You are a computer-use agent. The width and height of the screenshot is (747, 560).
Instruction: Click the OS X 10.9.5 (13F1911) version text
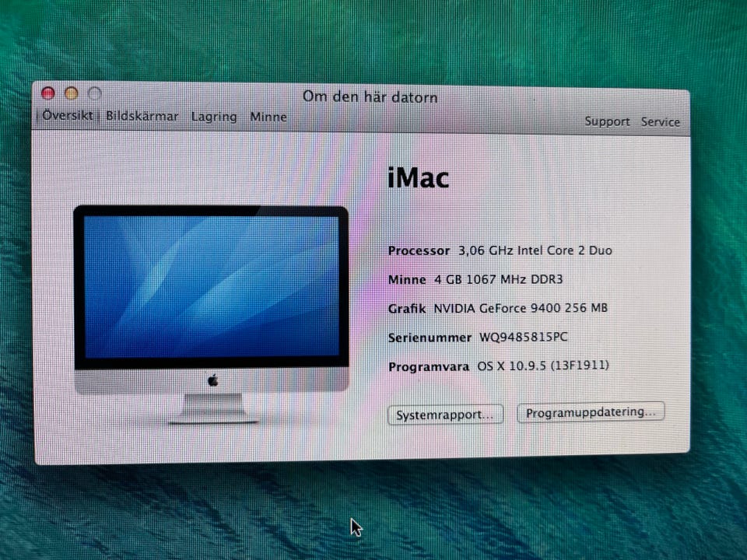click(x=543, y=366)
